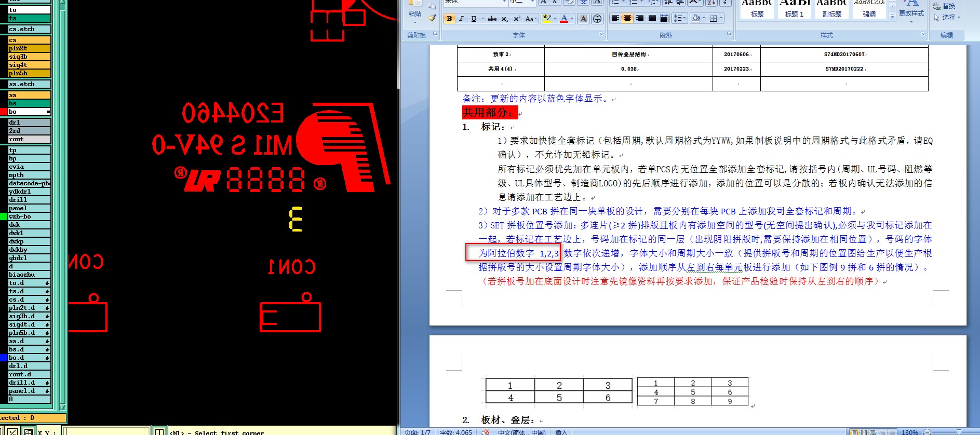The image size is (980, 435).
Task: Select the 'datecode-pb' layer row
Action: tap(30, 183)
